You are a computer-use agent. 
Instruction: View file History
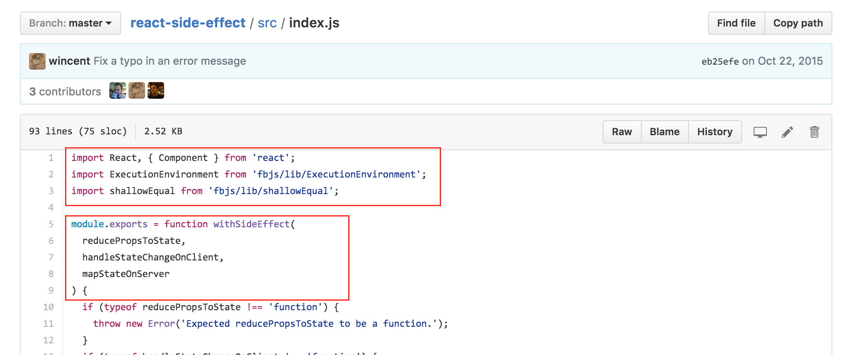point(715,132)
